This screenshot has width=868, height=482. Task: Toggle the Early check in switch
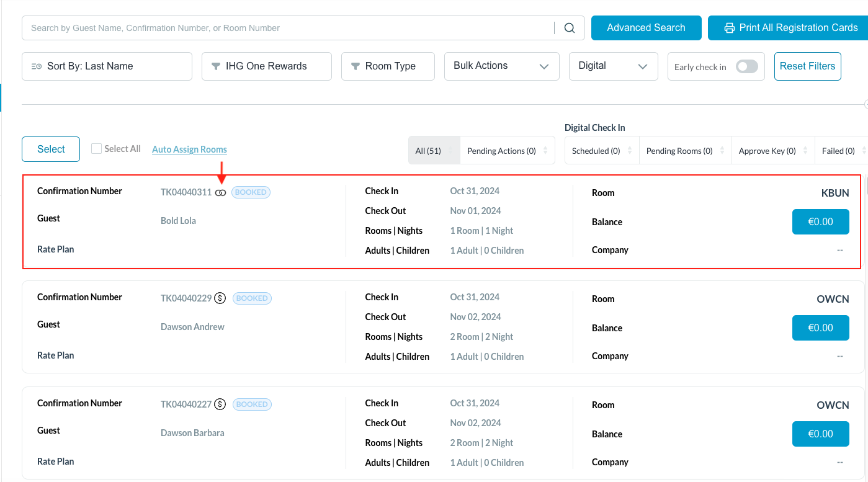(746, 66)
